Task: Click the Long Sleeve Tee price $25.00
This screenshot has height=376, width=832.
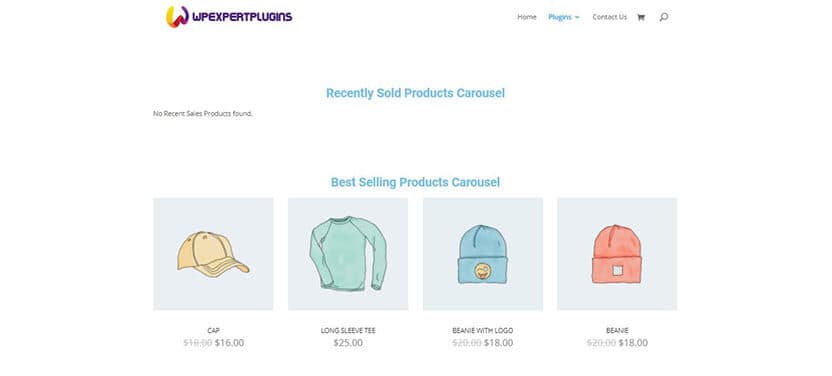Action: click(348, 343)
